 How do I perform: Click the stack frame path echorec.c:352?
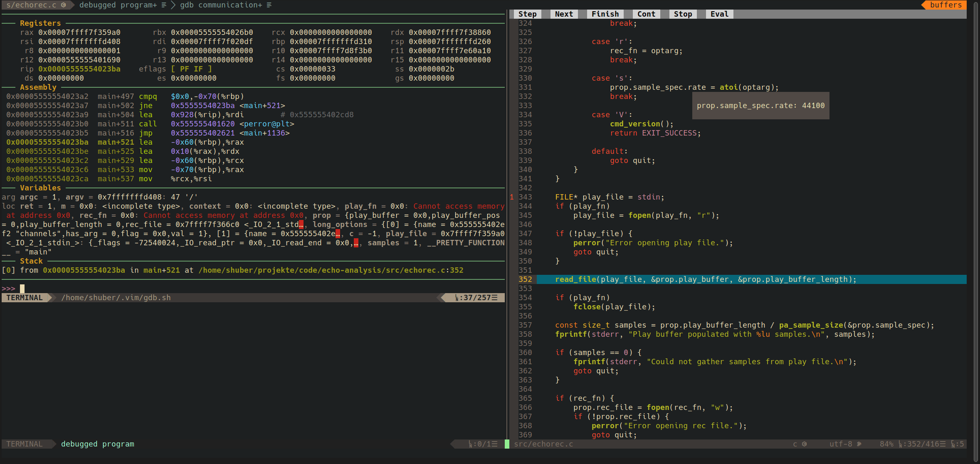point(331,270)
